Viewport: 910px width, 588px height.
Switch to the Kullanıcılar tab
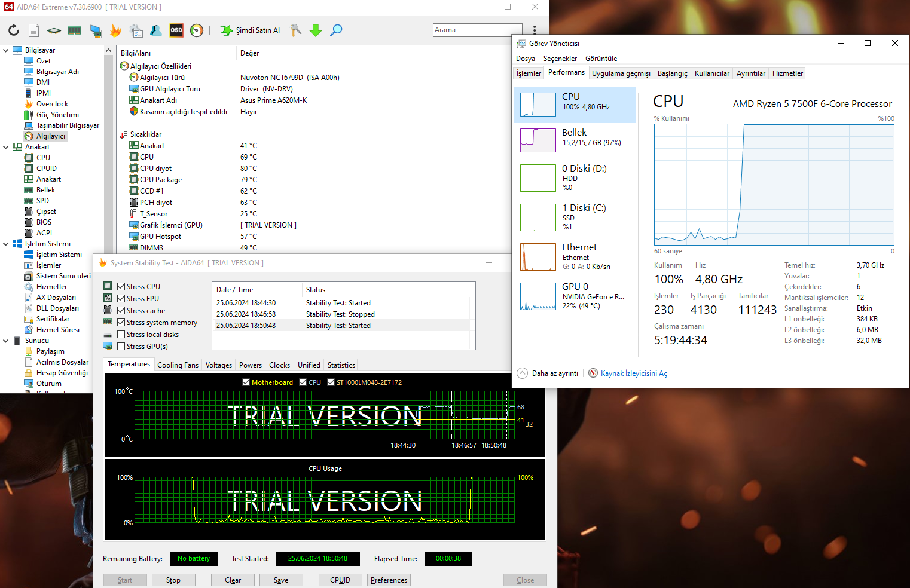pos(712,73)
